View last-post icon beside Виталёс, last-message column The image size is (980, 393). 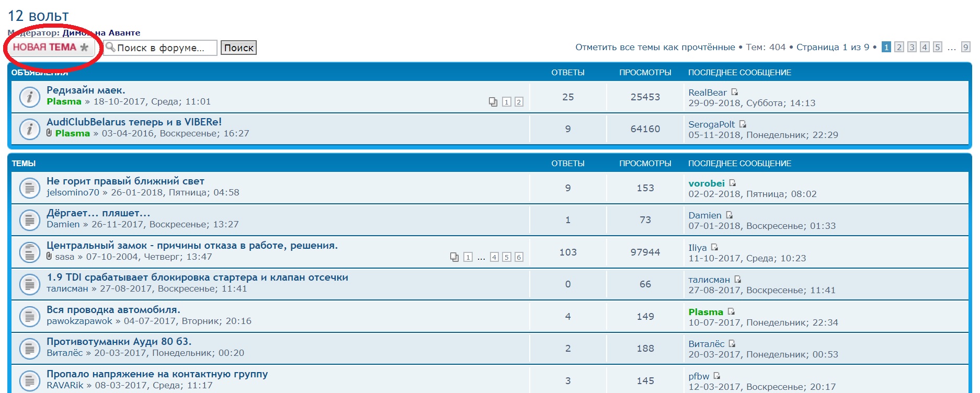point(732,343)
